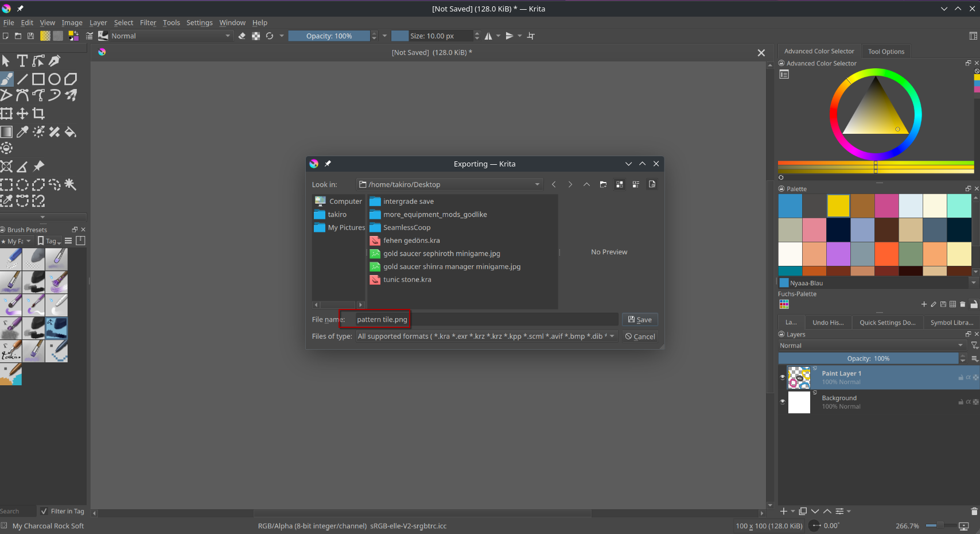Open the Look in path dropdown
980x534 pixels.
click(x=537, y=184)
